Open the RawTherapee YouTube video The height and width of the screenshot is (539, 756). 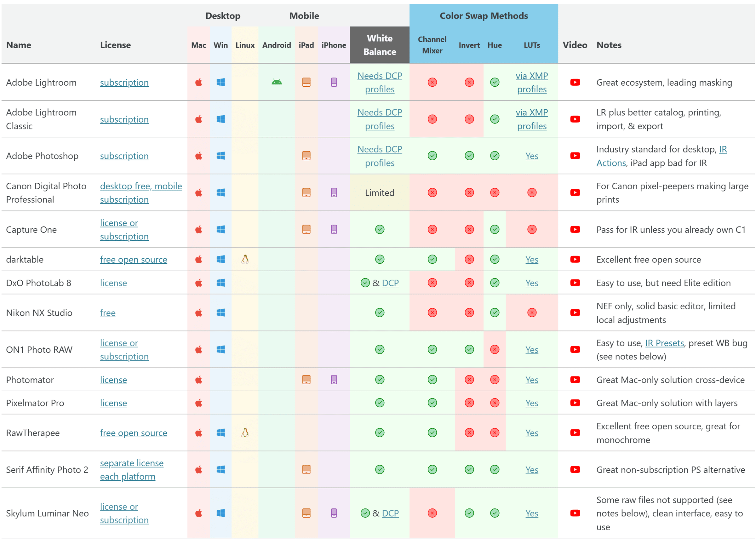click(x=575, y=433)
